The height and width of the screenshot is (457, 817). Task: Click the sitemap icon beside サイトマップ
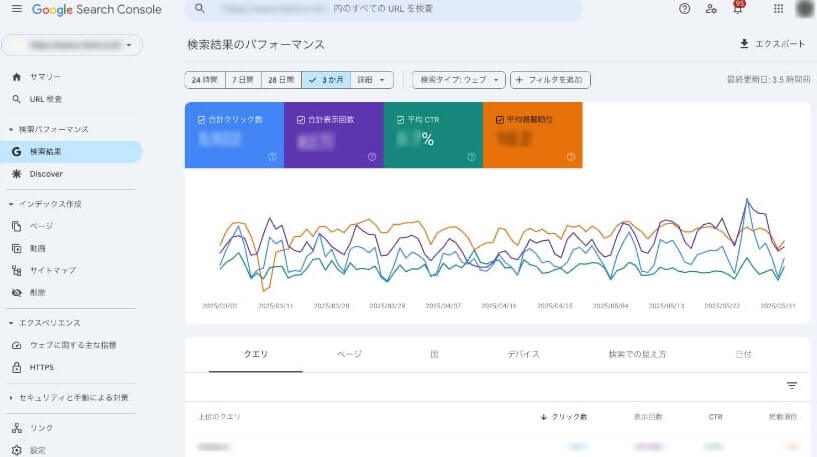(17, 270)
